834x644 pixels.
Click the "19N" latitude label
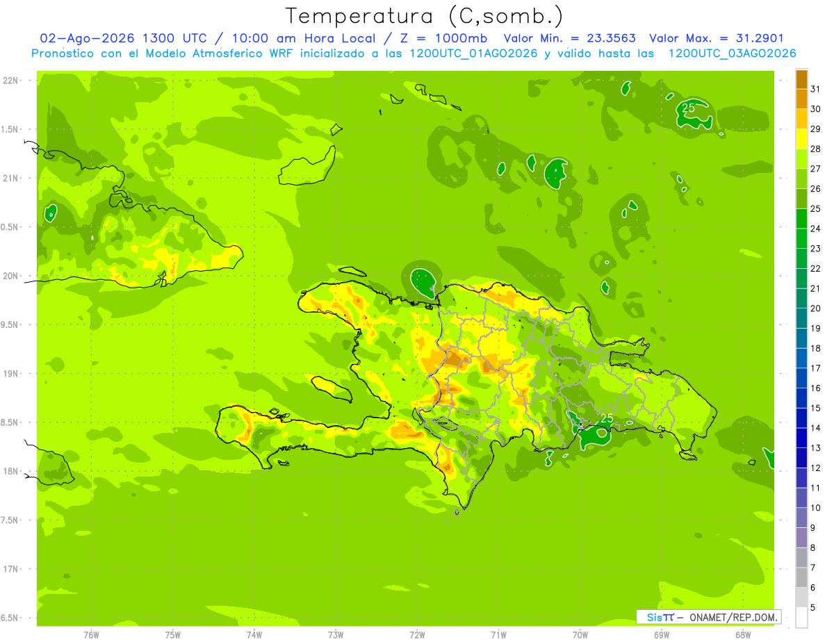(x=11, y=374)
